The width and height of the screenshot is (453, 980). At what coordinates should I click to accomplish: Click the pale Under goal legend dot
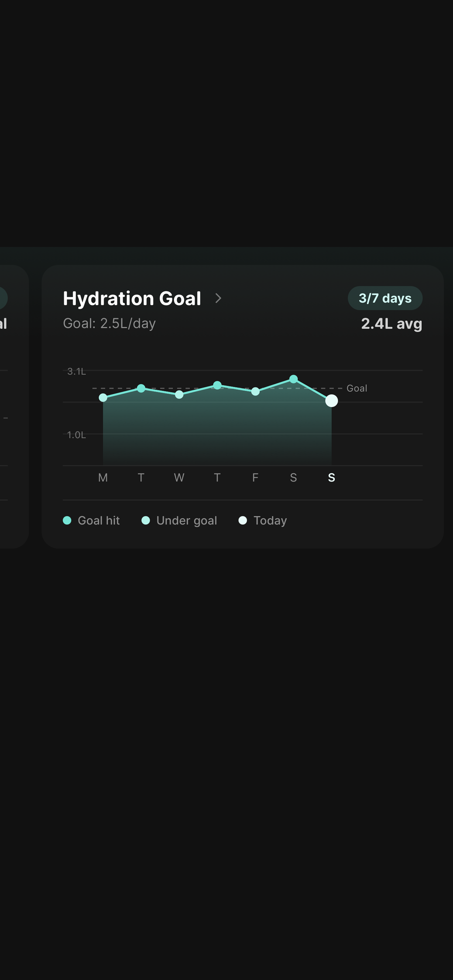pos(146,520)
